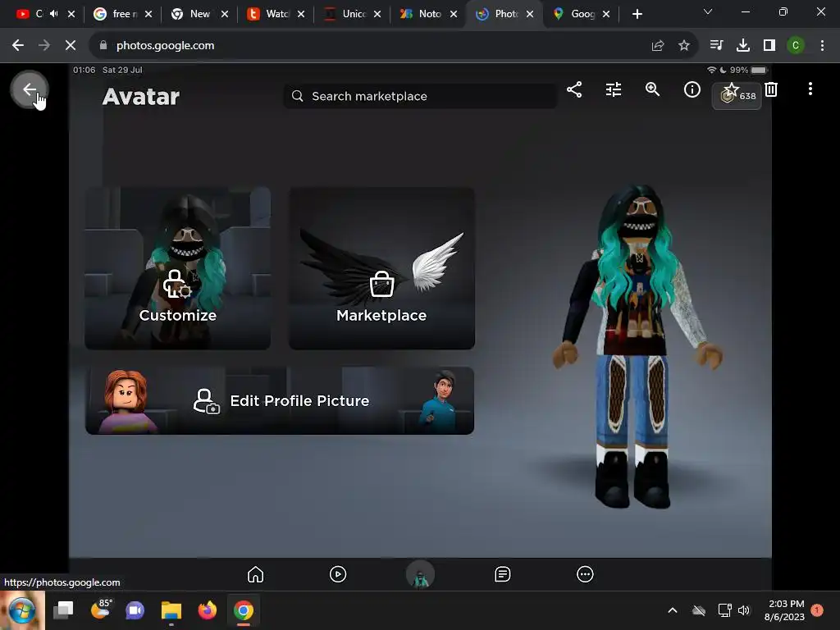Toggle Chrome side panel
Screen dimensions: 840x630
point(769,46)
